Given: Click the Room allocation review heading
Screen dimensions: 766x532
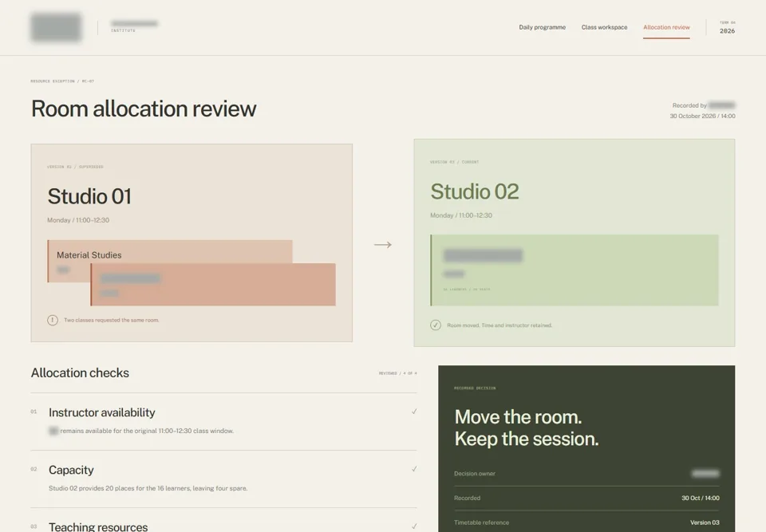Looking at the screenshot, I should click(144, 108).
